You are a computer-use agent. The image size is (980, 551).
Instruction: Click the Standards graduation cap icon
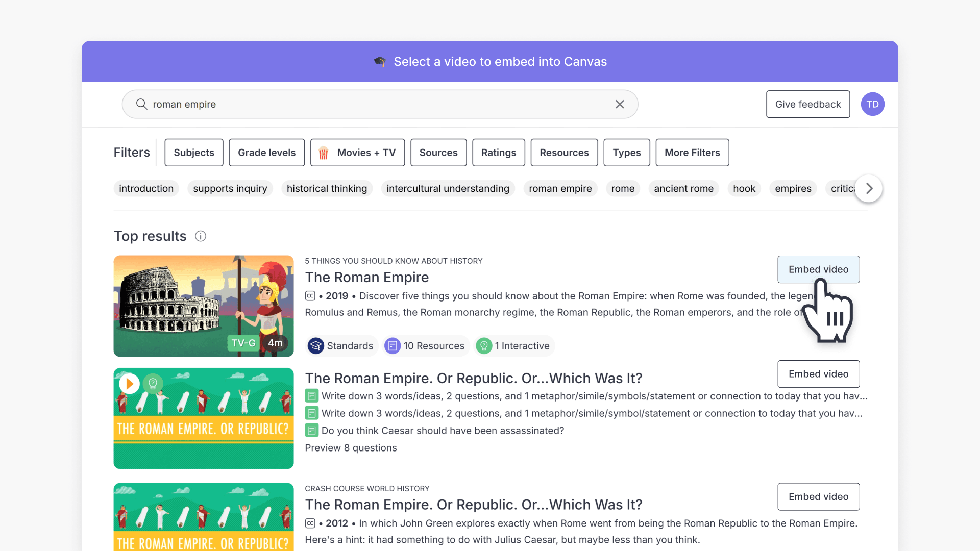point(316,346)
